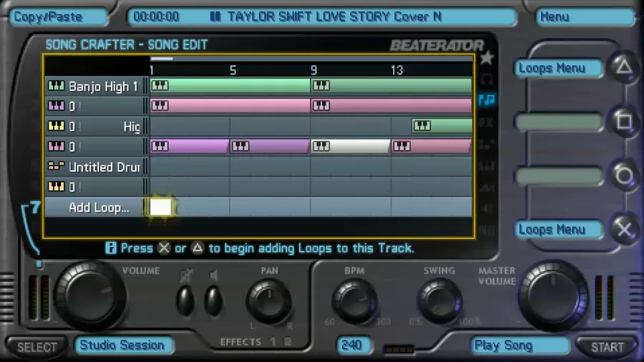Click Play Song
Viewport: 644px width, 362px height.
520,345
